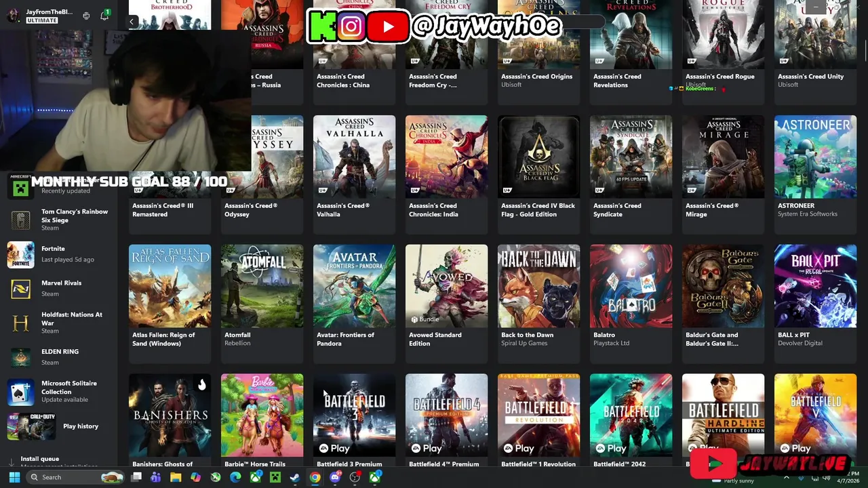Open the BALL x PIT game cover
Image resolution: width=868 pixels, height=488 pixels.
(x=815, y=286)
